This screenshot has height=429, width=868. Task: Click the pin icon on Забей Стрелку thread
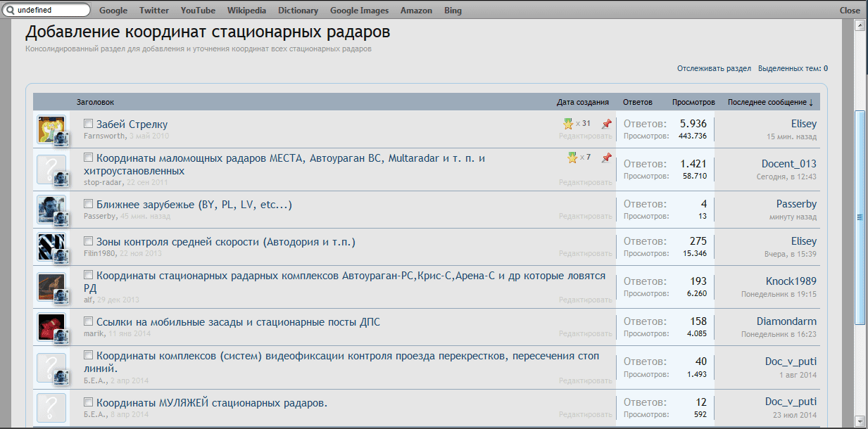pyautogui.click(x=607, y=124)
